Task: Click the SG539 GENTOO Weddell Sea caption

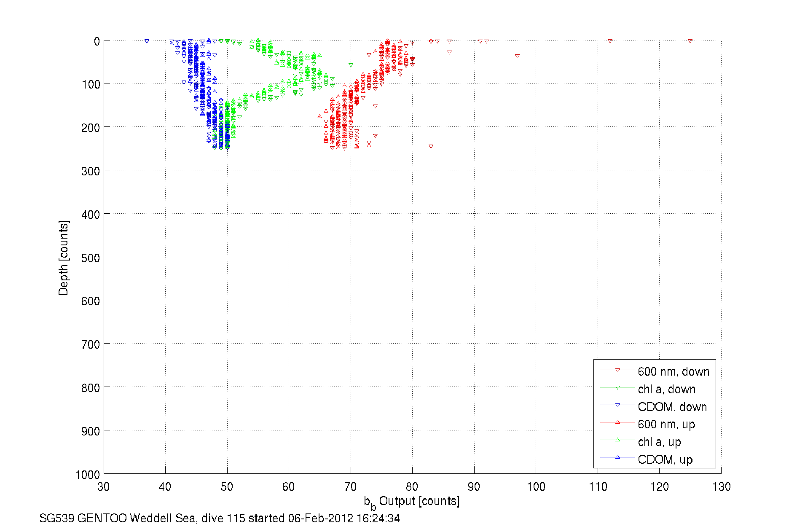Action: point(220,518)
